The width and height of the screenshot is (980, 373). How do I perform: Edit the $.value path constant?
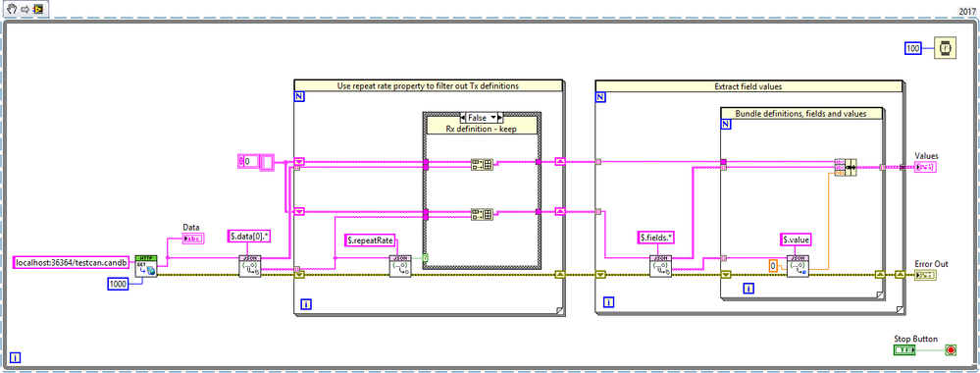click(x=797, y=240)
